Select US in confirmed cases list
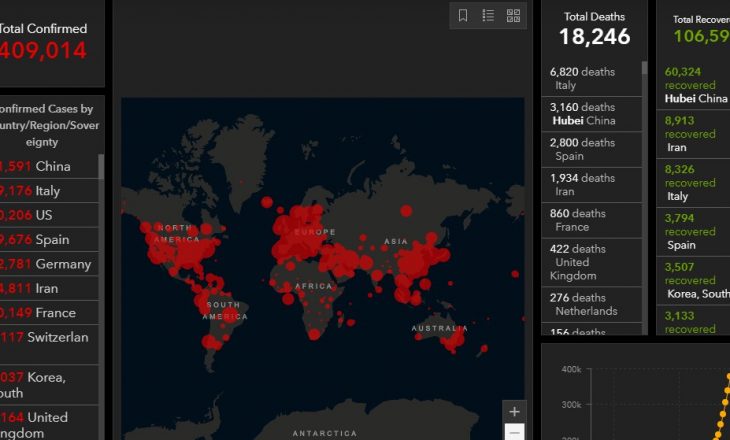The height and width of the screenshot is (440, 730). (49, 215)
